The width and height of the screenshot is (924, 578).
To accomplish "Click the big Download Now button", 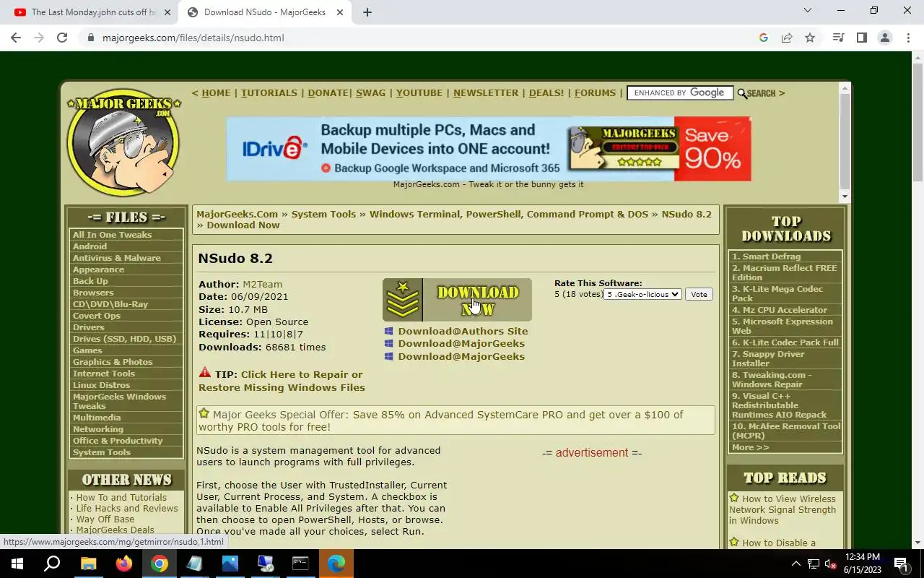I will pos(457,299).
